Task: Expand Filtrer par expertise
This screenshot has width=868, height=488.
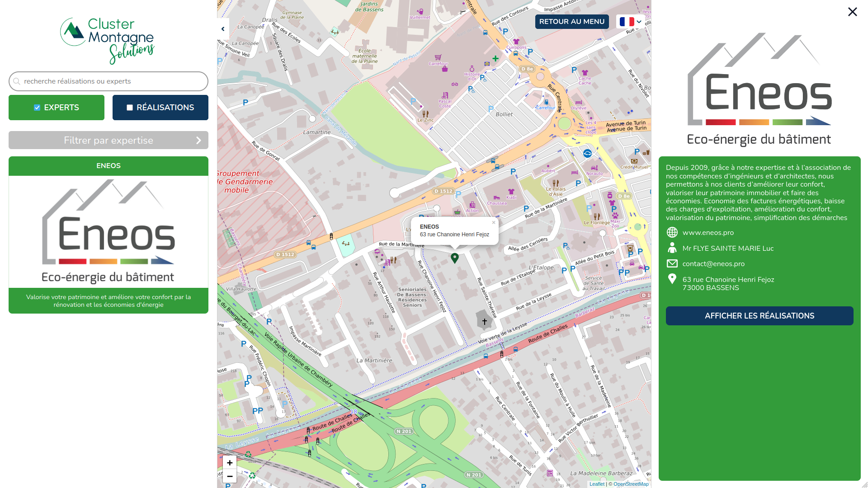Action: tap(108, 140)
